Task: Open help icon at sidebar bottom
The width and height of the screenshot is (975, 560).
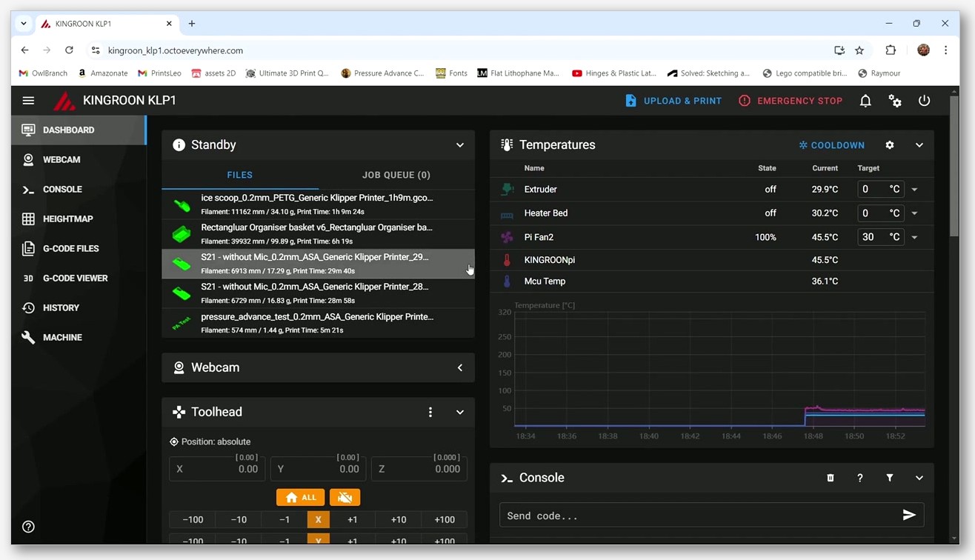Action: coord(28,527)
